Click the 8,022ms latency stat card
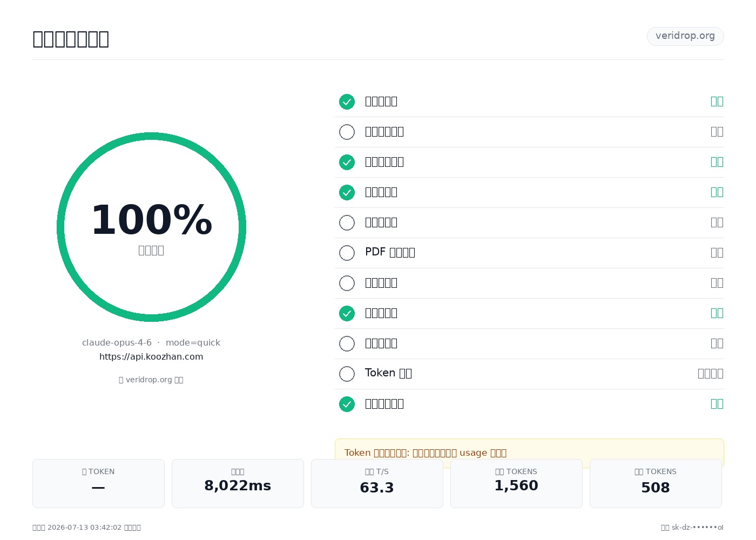756x540 pixels. tap(238, 483)
